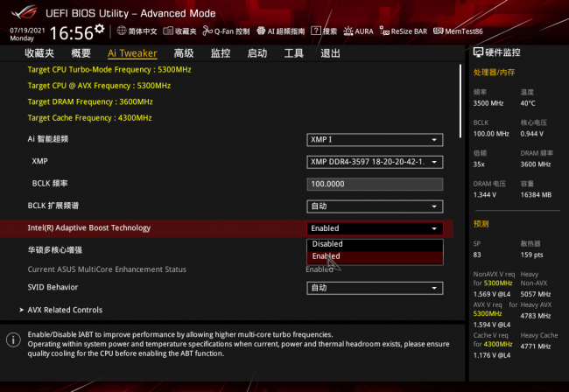Screen dimensions: 569x392
Task: Select the Ai Tweaker tab
Action: [132, 53]
